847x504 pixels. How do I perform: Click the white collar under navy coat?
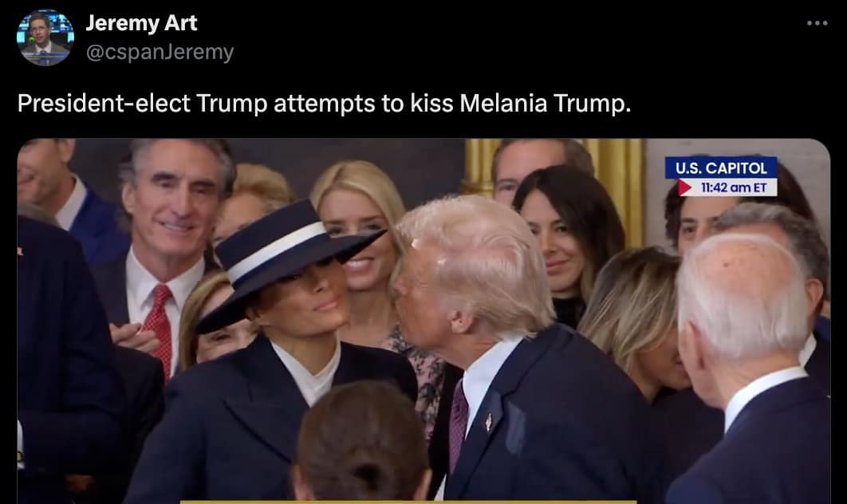tap(309, 372)
